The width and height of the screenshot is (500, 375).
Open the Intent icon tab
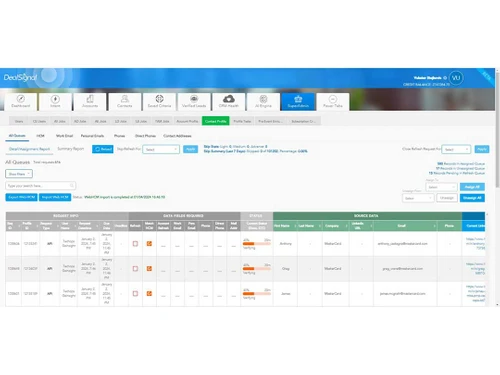55,102
